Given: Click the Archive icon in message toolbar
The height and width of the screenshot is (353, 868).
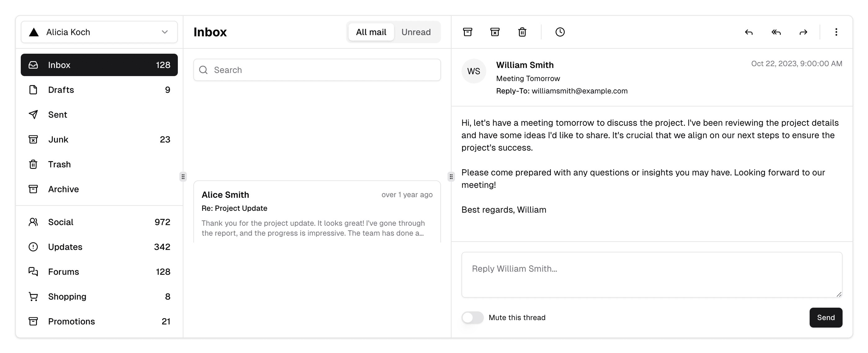Looking at the screenshot, I should [467, 32].
